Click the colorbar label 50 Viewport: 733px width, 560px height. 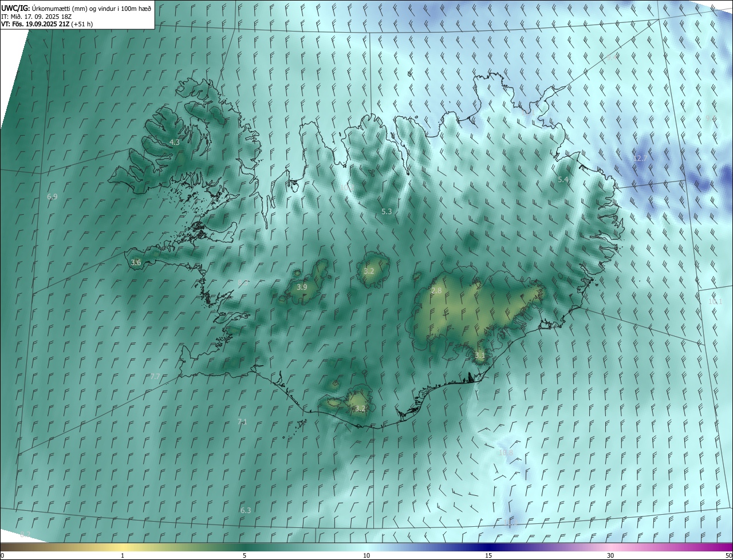tap(728, 556)
